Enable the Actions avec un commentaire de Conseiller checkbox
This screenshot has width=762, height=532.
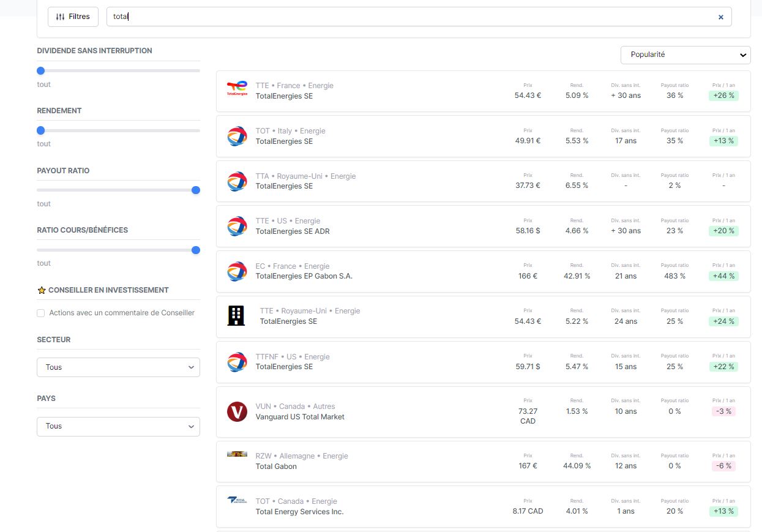pyautogui.click(x=41, y=313)
